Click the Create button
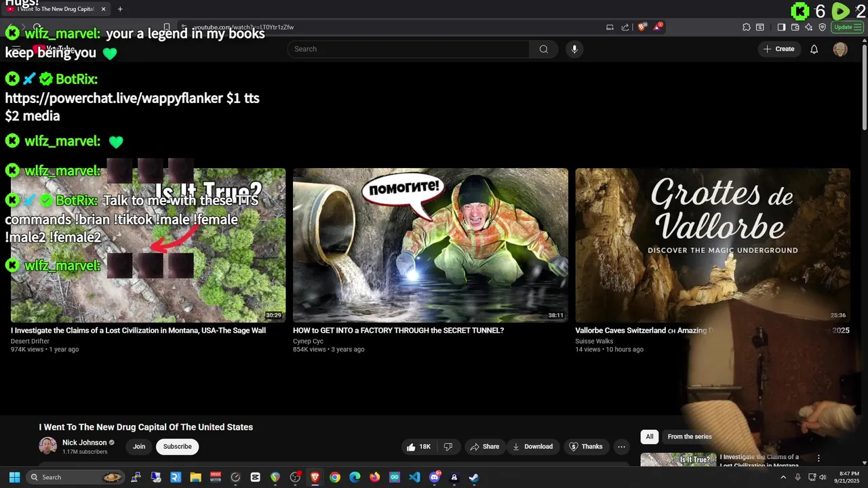The width and height of the screenshot is (868, 488). click(x=778, y=49)
